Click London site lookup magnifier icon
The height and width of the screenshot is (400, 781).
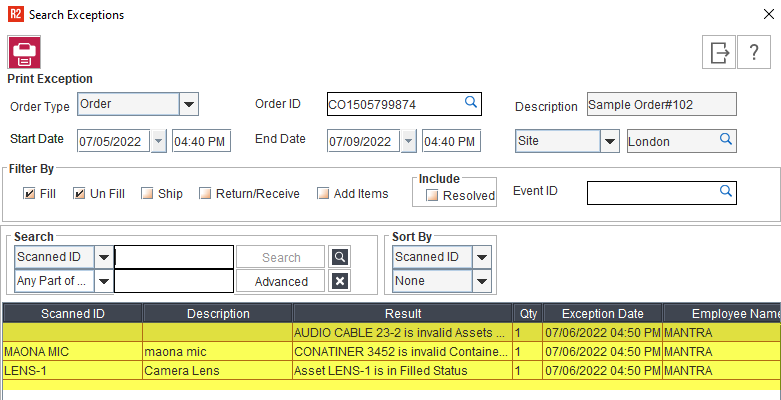click(x=726, y=140)
